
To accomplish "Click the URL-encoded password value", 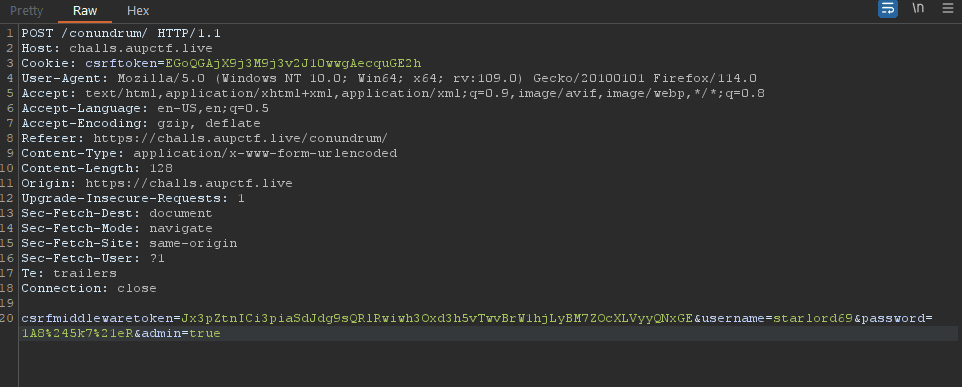I will [77, 334].
